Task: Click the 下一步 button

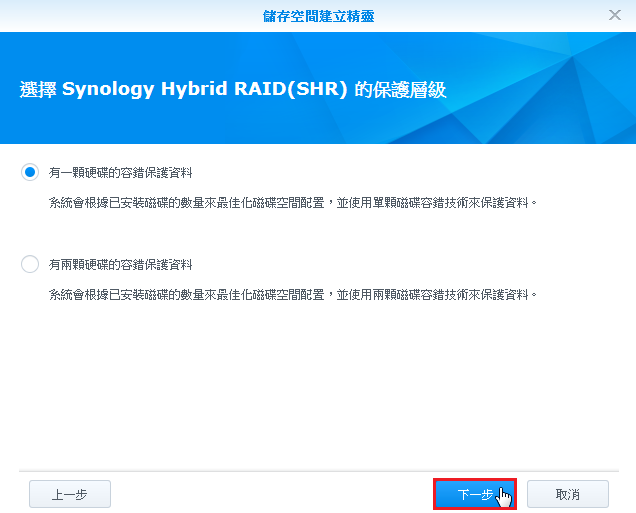Action: [x=475, y=494]
